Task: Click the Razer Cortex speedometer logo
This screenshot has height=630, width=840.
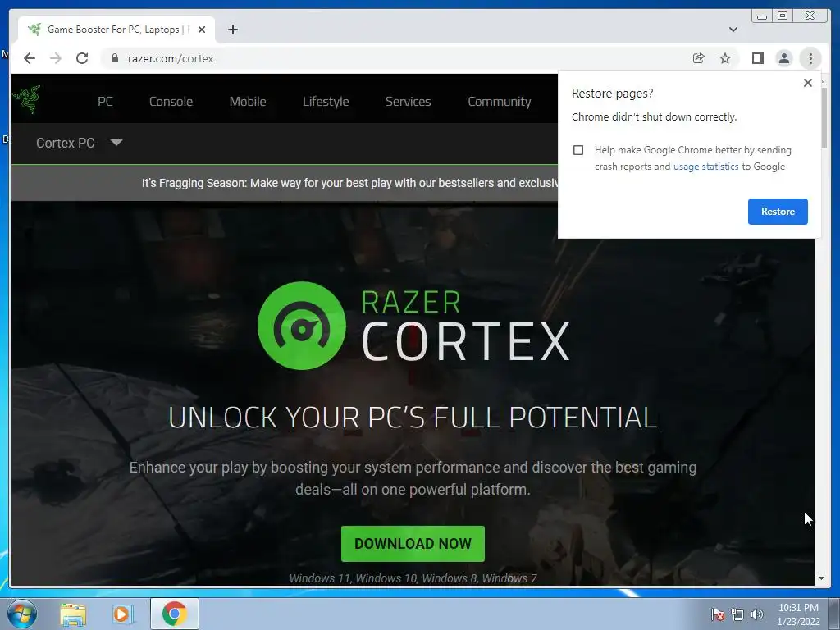Action: pyautogui.click(x=302, y=326)
